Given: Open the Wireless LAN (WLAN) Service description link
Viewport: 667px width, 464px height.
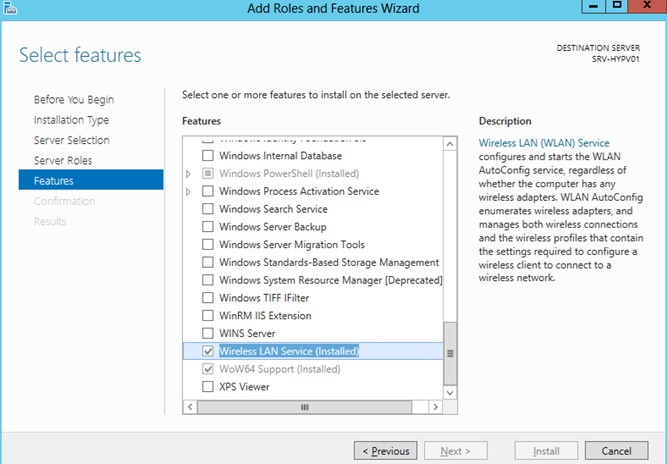Looking at the screenshot, I should click(544, 143).
